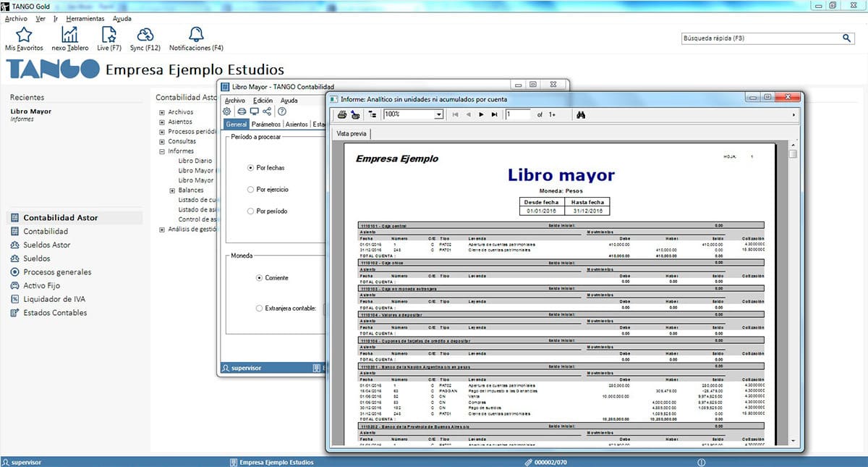The height and width of the screenshot is (467, 868).
Task: Click binoculars search icon in report viewer
Action: [581, 114]
